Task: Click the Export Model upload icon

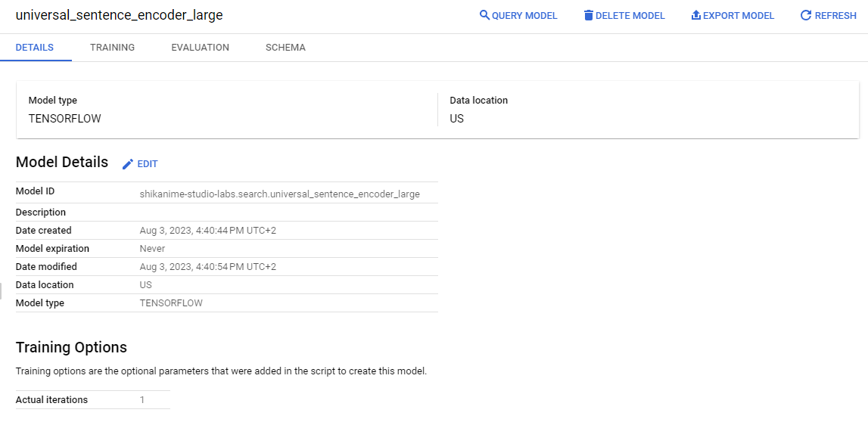Action: coord(696,15)
